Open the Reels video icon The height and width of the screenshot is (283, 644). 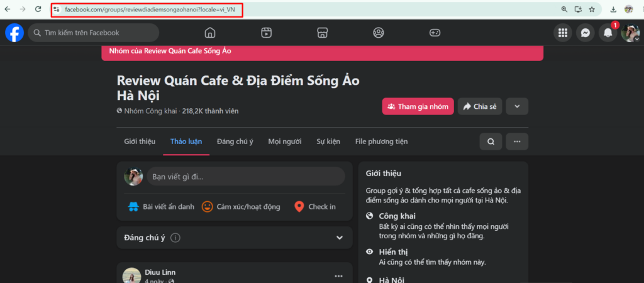click(266, 33)
